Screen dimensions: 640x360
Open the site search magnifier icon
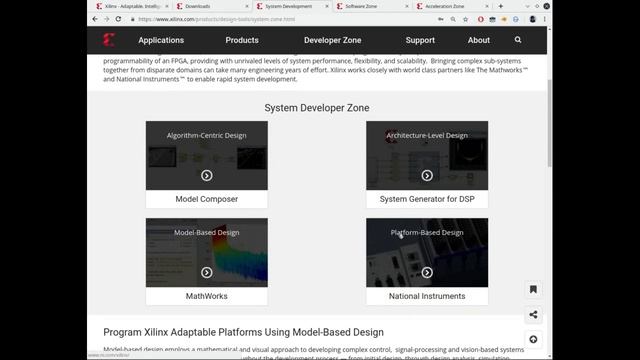(x=518, y=40)
